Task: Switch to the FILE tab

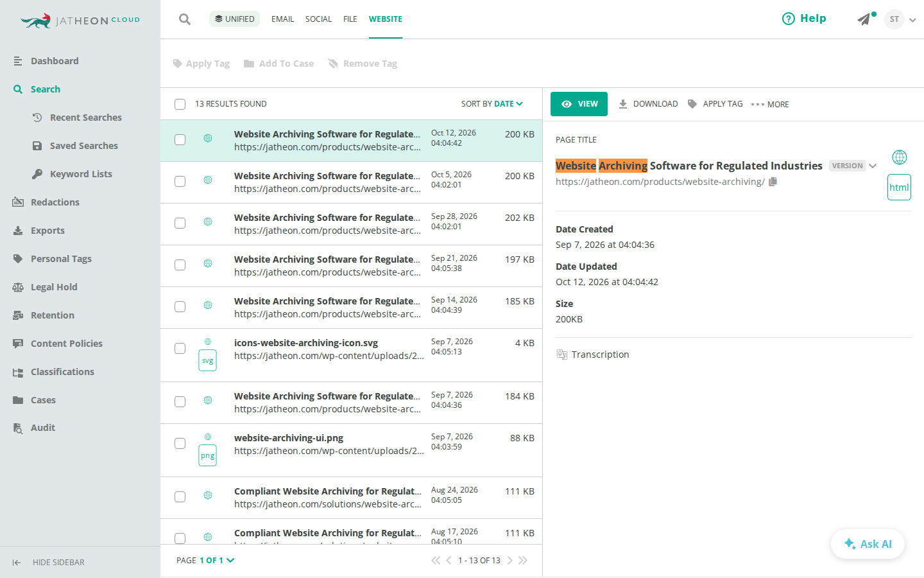Action: coord(350,19)
